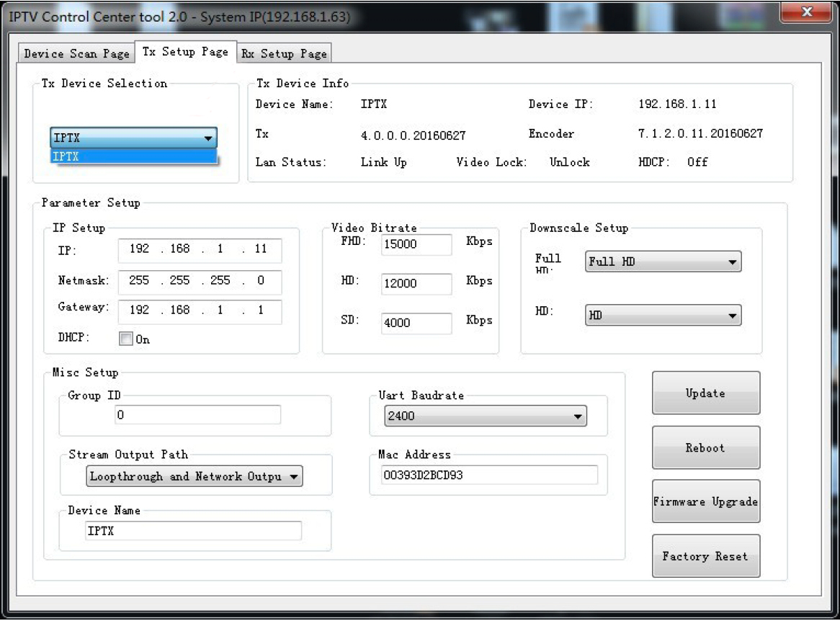Close the IPTV Control Center window
The image size is (840, 621).
[805, 12]
